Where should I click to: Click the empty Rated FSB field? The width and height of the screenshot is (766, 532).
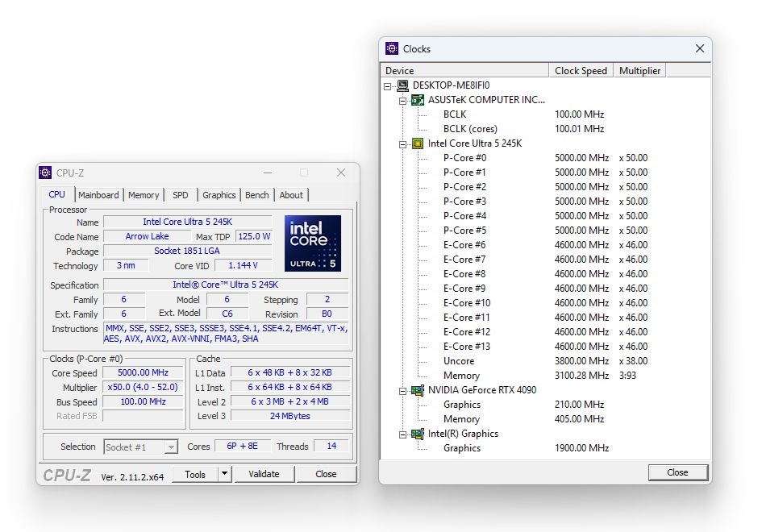144,416
